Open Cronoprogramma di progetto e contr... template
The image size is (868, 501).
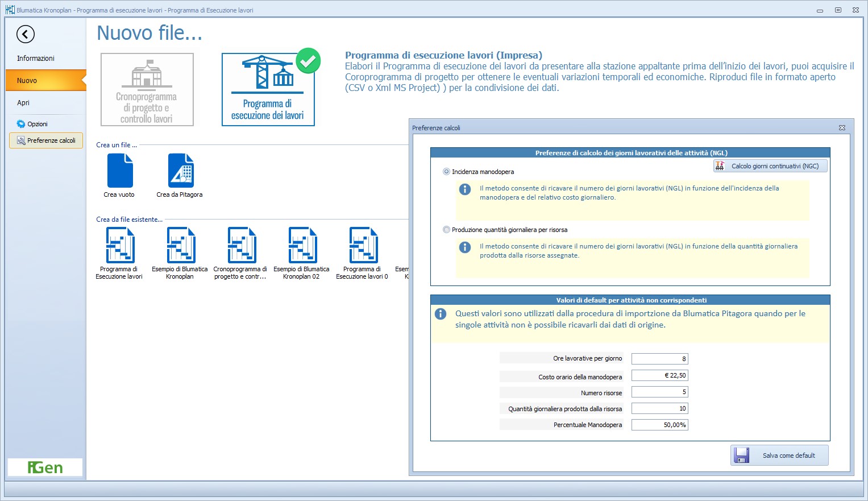point(240,246)
